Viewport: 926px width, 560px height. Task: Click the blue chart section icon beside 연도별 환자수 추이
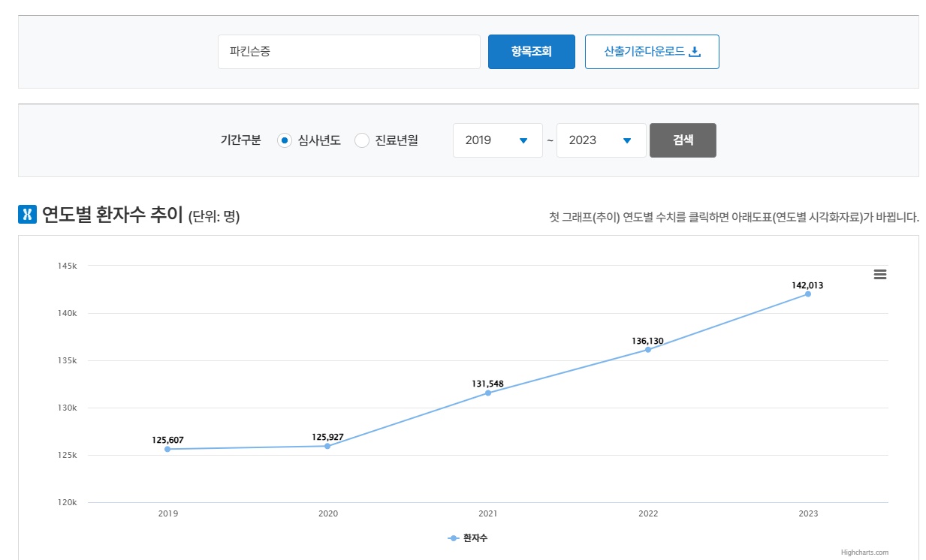coord(26,215)
